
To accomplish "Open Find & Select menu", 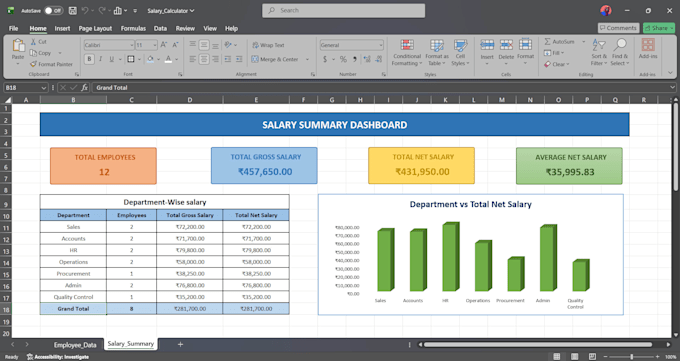I will click(620, 53).
